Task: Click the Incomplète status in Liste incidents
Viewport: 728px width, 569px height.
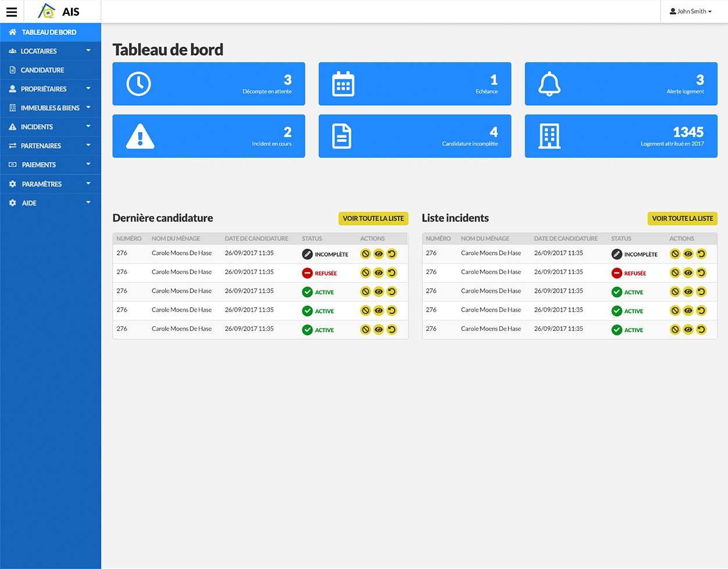Action: pos(634,254)
